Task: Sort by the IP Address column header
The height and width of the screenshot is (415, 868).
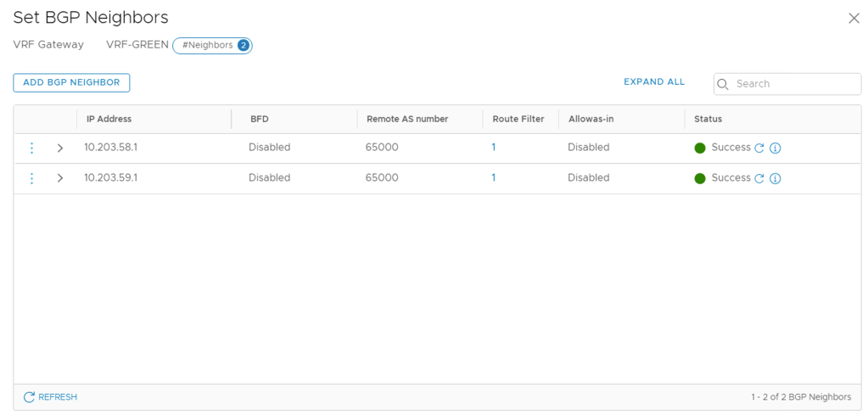Action: [x=109, y=119]
